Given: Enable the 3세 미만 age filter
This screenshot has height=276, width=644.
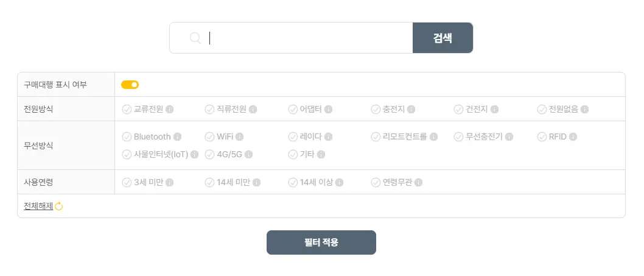Looking at the screenshot, I should point(127,182).
